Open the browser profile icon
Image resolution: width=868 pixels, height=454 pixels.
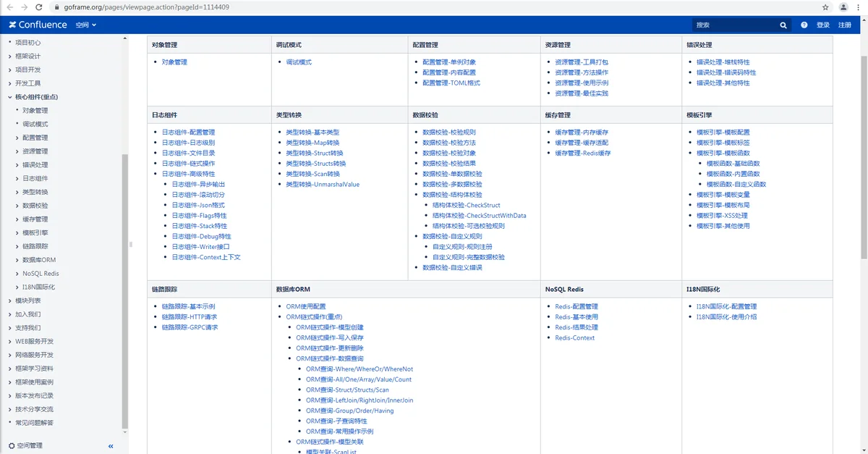pos(843,7)
